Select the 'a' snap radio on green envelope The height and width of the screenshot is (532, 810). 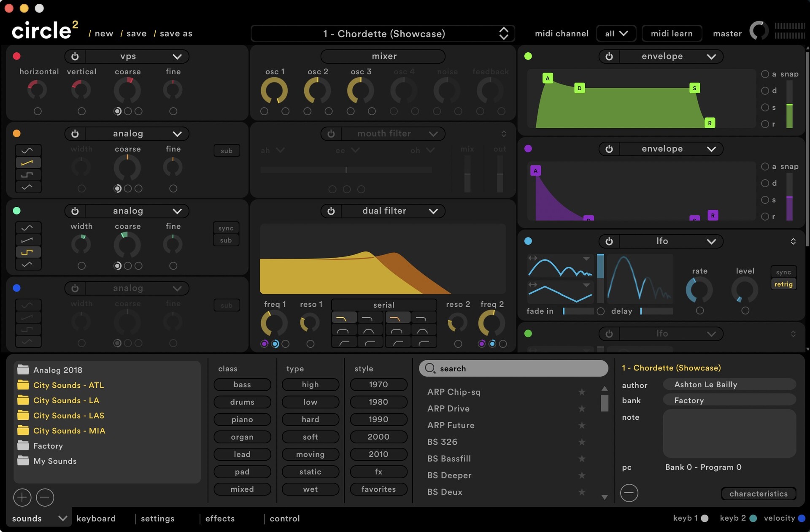[x=765, y=74]
